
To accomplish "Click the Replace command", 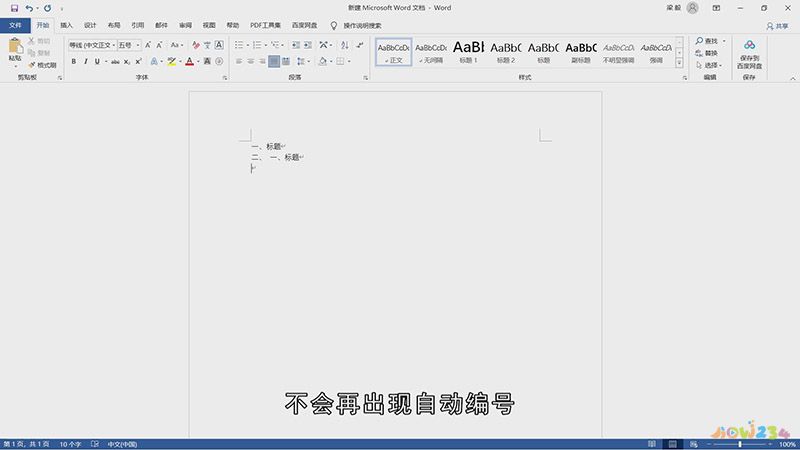I will coord(707,53).
